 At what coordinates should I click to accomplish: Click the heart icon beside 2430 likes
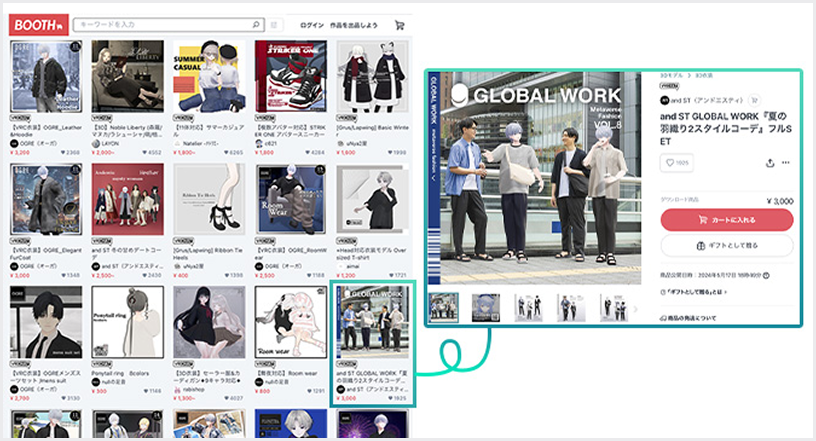(x=145, y=275)
